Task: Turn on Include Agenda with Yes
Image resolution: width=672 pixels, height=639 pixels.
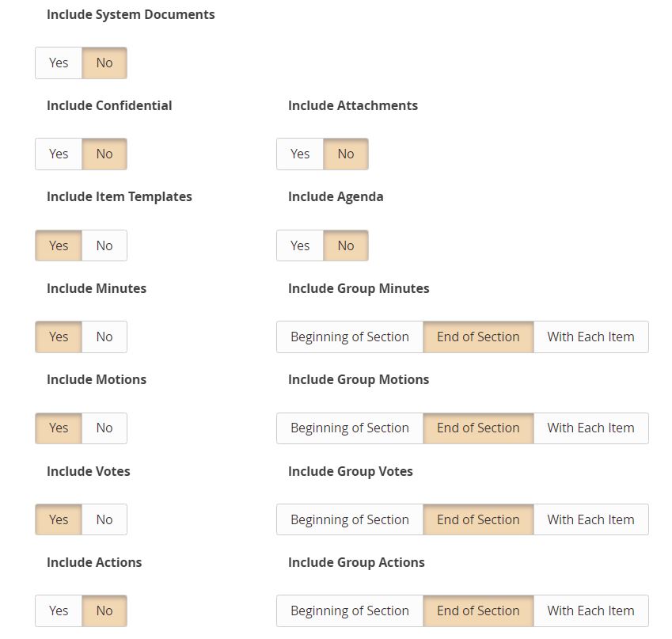Action: [300, 245]
